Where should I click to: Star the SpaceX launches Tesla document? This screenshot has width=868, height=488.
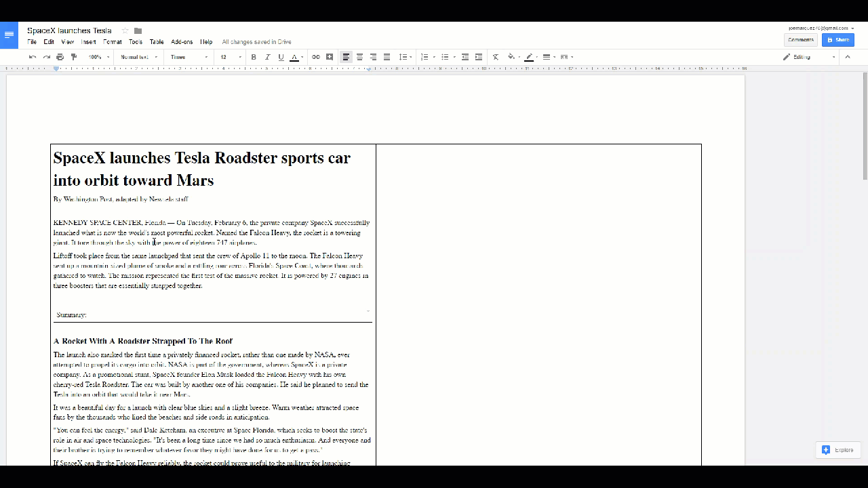[125, 30]
